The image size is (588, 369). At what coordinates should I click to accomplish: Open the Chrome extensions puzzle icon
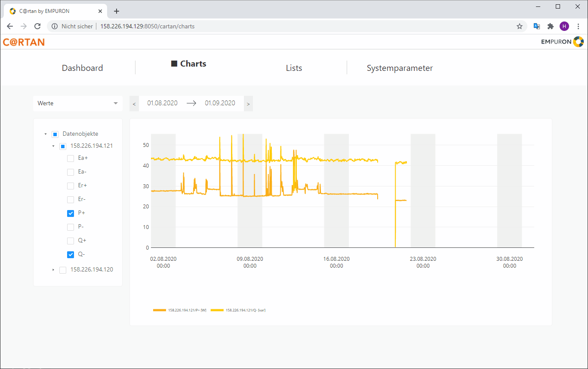551,26
